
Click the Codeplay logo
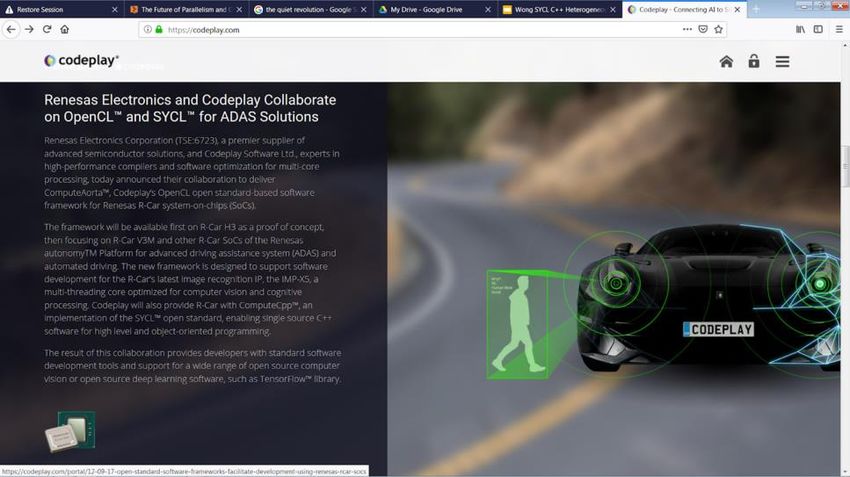point(81,60)
